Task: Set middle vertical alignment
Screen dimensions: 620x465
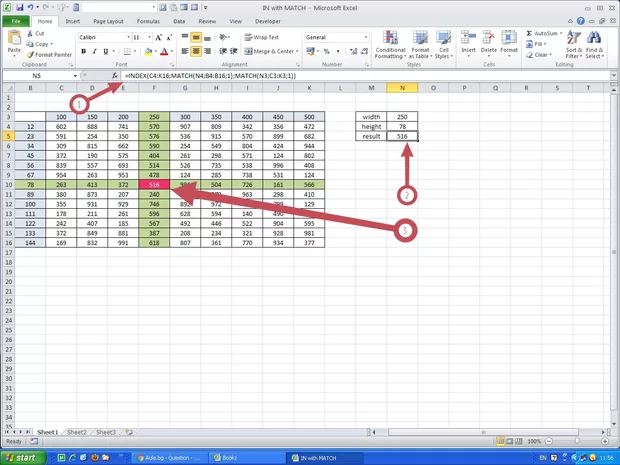Action: pos(196,37)
